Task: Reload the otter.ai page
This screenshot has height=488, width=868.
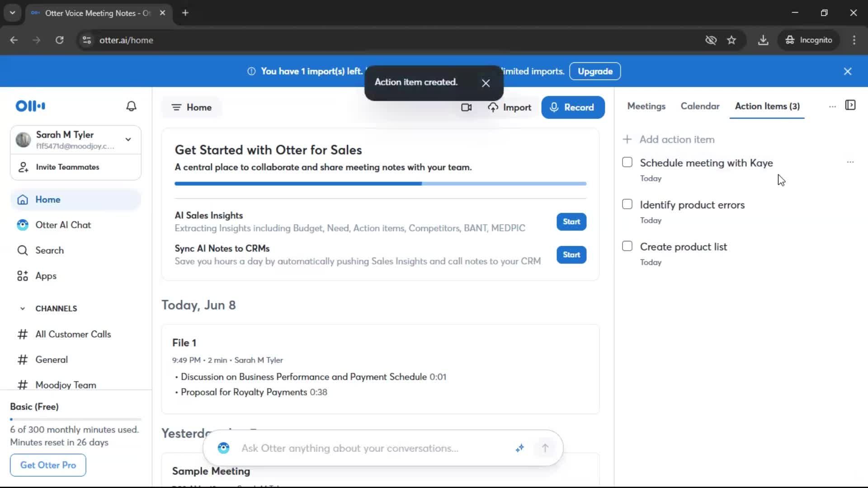Action: click(x=59, y=40)
